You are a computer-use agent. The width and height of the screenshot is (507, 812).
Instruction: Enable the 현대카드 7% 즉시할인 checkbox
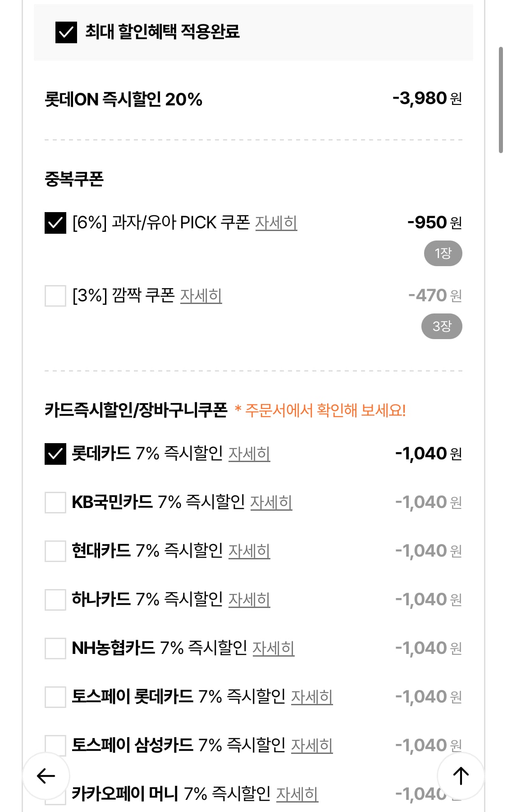point(55,550)
